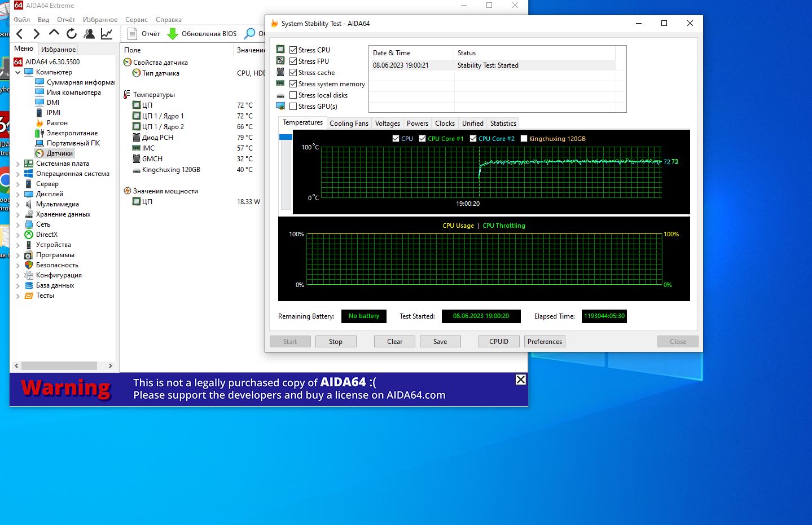The width and height of the screenshot is (812, 525).
Task: Click the Конфигурация icon in tree
Action: click(29, 275)
